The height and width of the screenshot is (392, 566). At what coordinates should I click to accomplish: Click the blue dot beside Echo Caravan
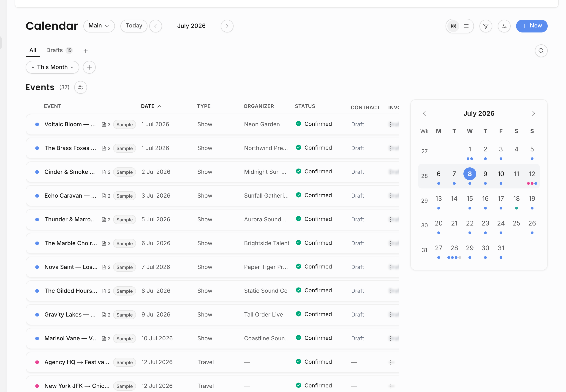pyautogui.click(x=37, y=196)
